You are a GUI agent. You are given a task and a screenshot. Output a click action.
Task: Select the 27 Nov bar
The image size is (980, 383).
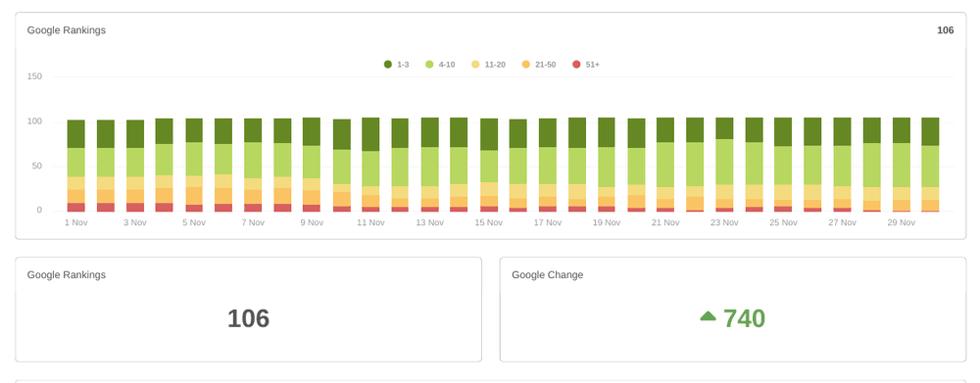[843, 165]
